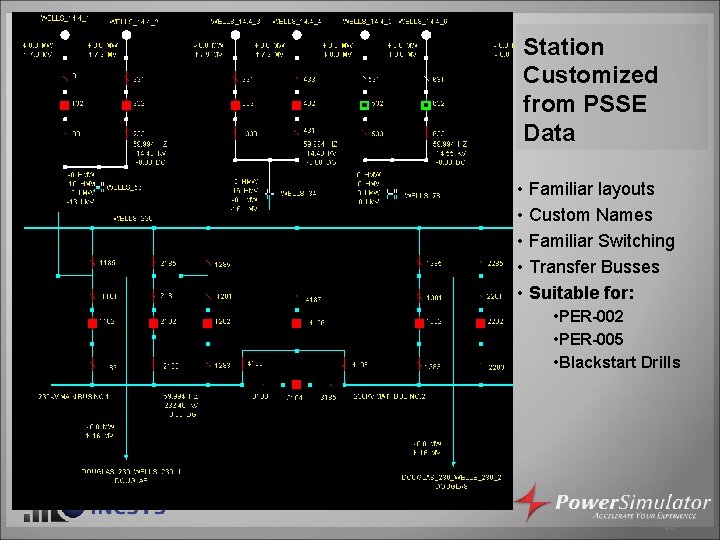Screen dimensions: 720x540
Task: Toggle red breaker 102 under generator 1
Action: click(x=65, y=105)
